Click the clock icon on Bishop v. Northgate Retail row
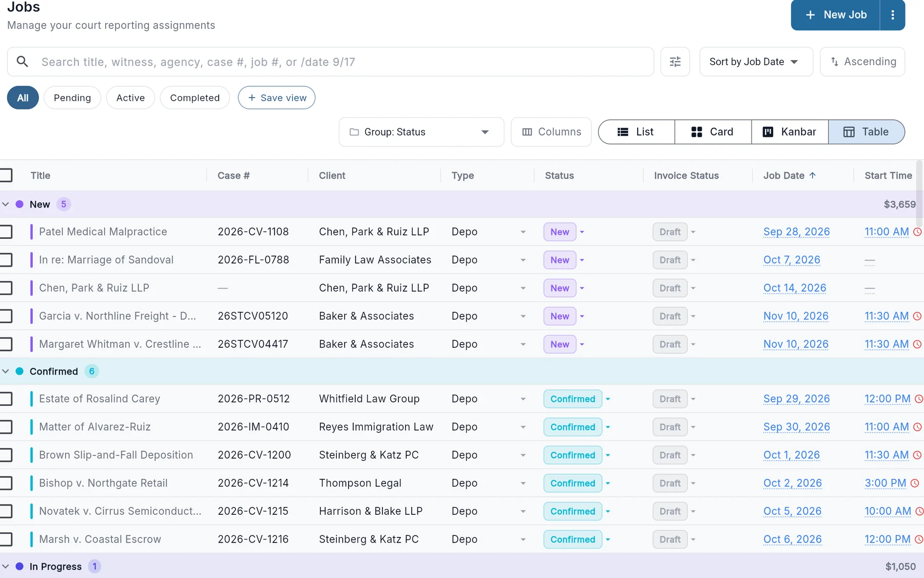 pyautogui.click(x=915, y=483)
